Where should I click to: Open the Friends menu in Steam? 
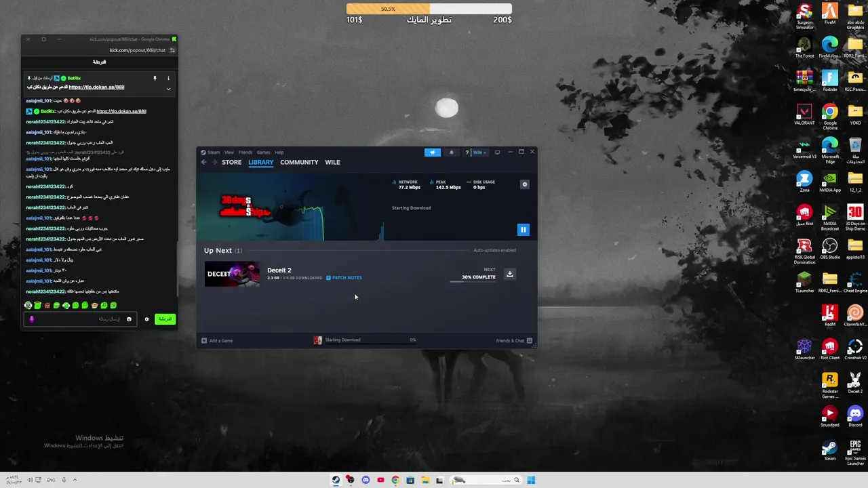(245, 152)
